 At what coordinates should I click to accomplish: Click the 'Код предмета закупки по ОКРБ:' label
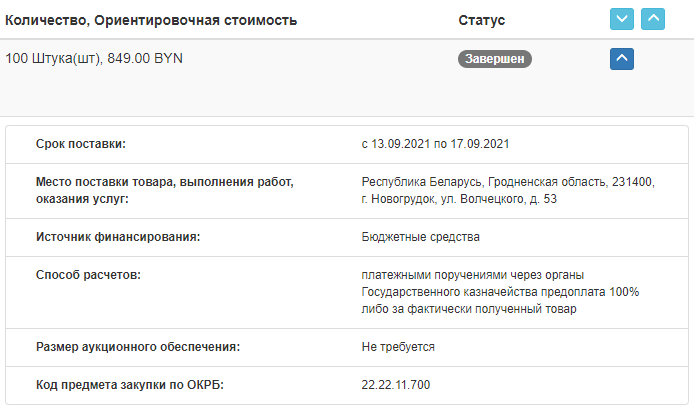coord(130,385)
